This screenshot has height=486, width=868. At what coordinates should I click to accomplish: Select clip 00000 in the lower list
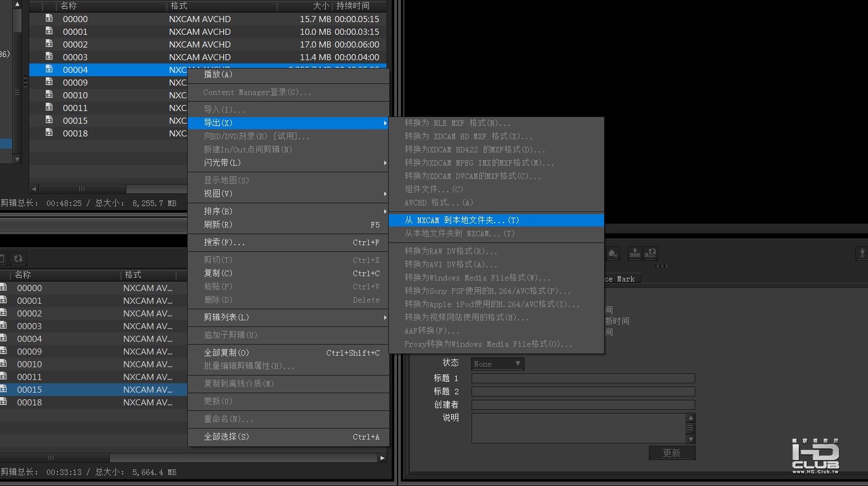pyautogui.click(x=94, y=288)
